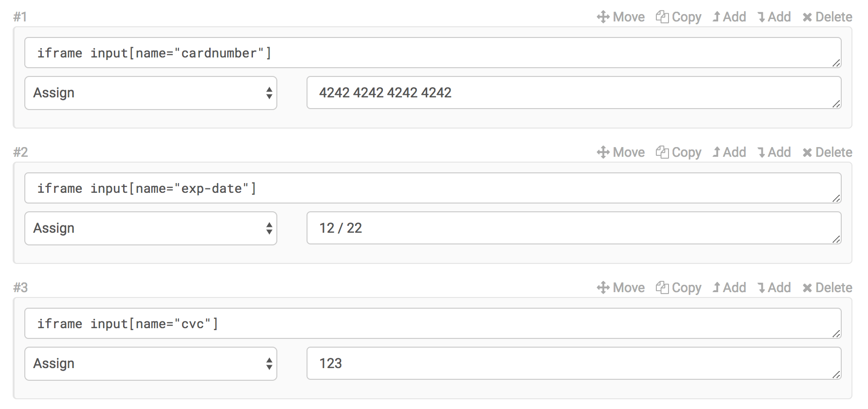
Task: Click the cvc value field containing 123
Action: pos(574,363)
